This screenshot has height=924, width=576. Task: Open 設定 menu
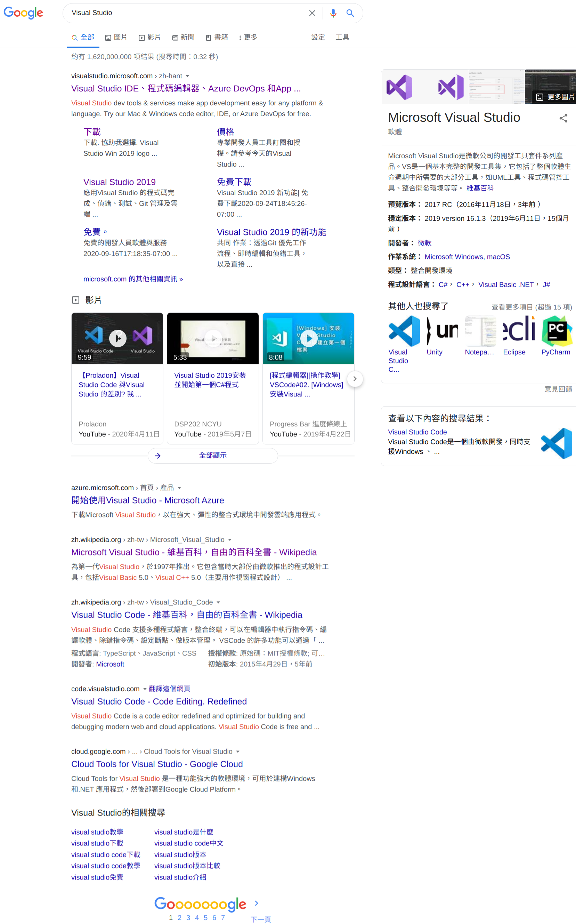[x=318, y=37]
